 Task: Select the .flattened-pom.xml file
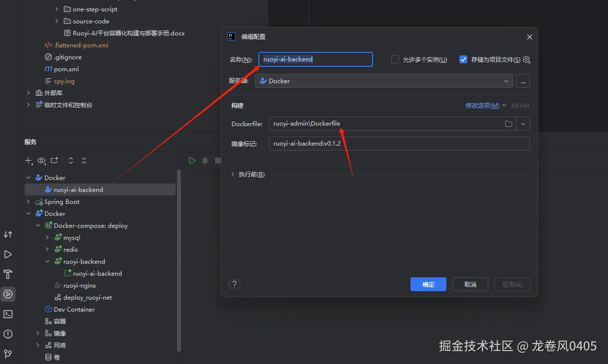click(x=81, y=45)
